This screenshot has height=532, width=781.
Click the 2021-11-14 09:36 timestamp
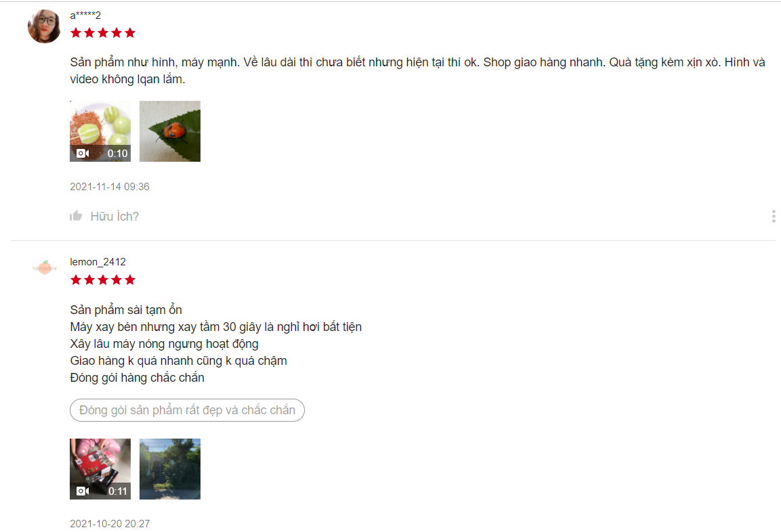tap(110, 187)
